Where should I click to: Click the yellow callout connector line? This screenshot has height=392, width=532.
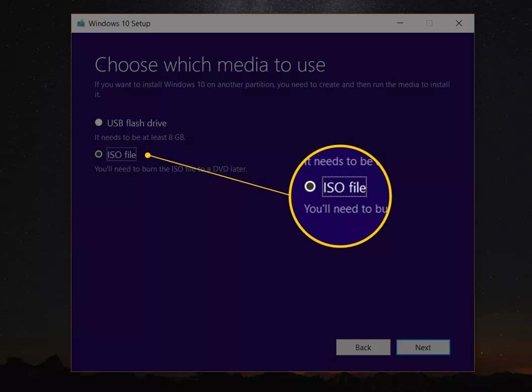[216, 174]
